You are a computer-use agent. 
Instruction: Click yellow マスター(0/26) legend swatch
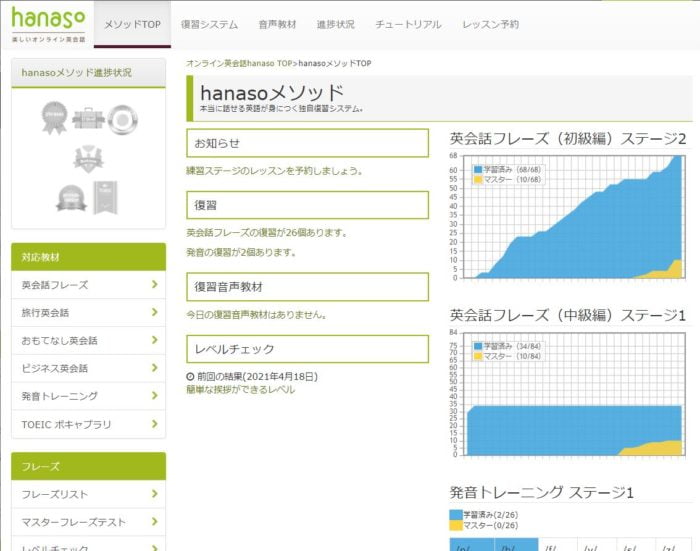pos(456,526)
